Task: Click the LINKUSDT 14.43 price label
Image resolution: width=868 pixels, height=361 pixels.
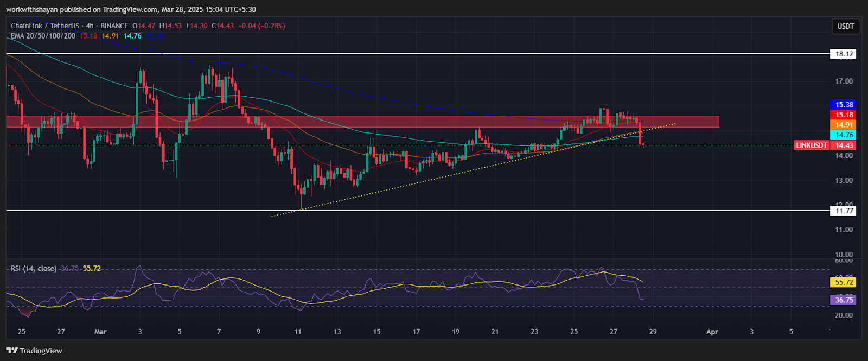Action: [825, 145]
